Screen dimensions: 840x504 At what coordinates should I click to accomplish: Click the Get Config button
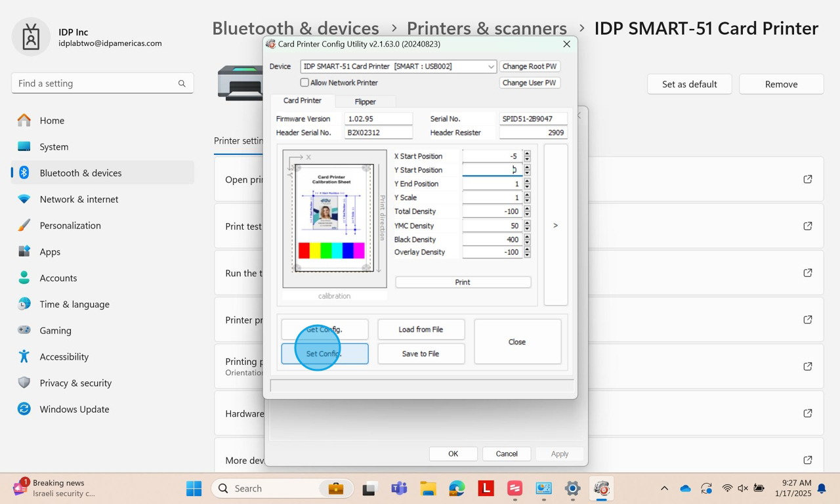(325, 329)
